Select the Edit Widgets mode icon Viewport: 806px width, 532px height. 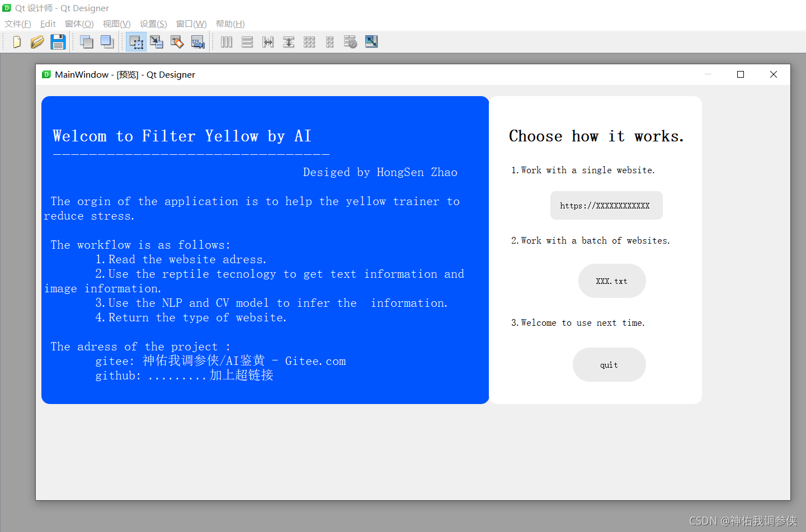coord(136,42)
